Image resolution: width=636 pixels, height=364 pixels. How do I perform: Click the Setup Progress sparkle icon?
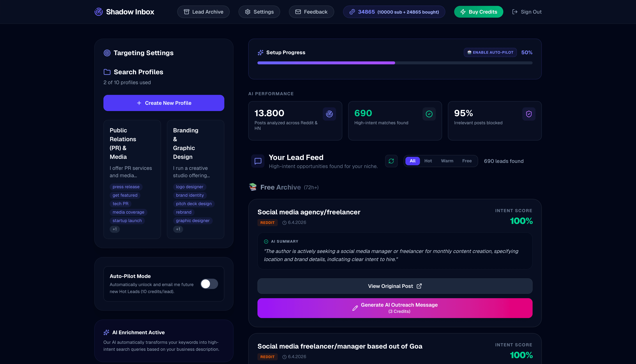[x=260, y=53]
